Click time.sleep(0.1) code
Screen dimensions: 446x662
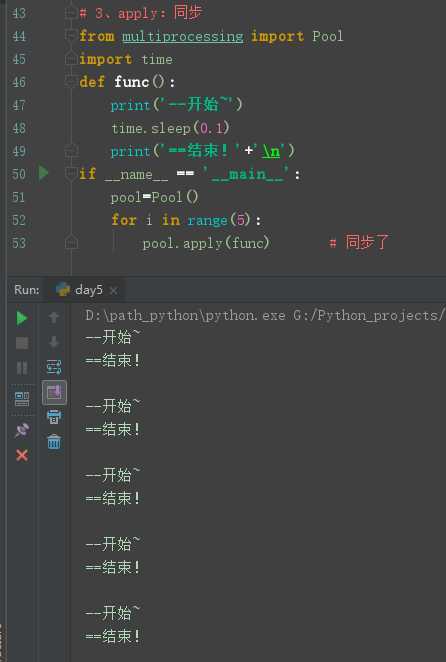[x=170, y=128]
